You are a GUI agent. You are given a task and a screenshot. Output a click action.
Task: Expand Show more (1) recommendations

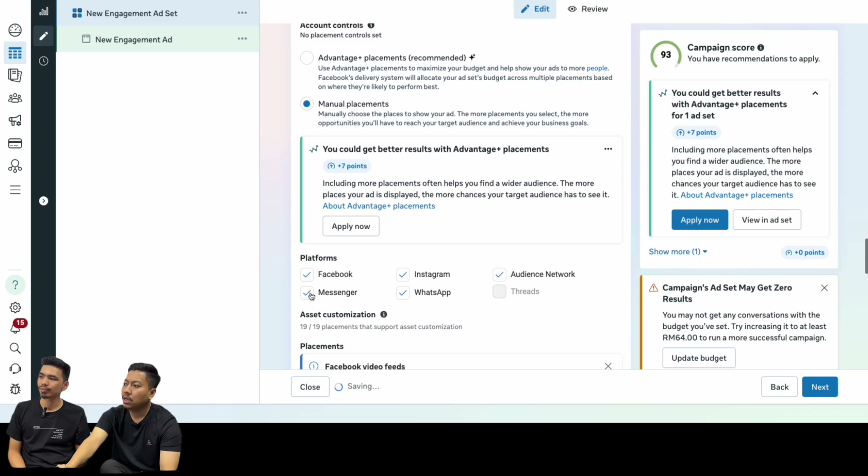pos(678,252)
